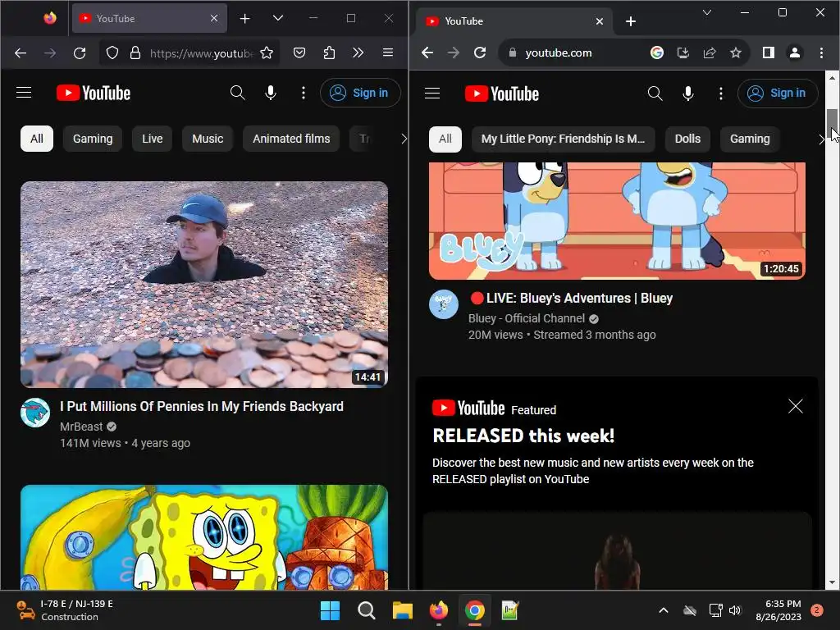Click Sign in button in Chrome window
This screenshot has height=630, width=840.
[778, 94]
